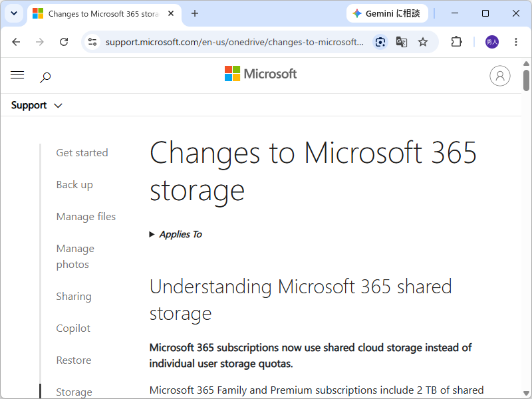
Task: Click the scrollbar down arrow
Action: [526, 393]
